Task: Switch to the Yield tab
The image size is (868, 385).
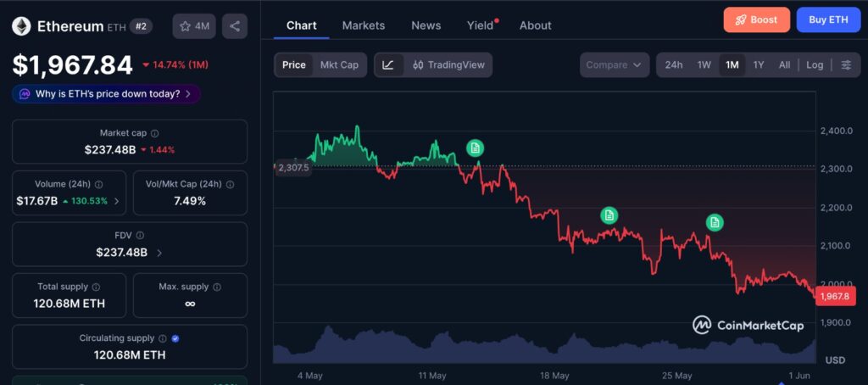Action: [x=481, y=25]
